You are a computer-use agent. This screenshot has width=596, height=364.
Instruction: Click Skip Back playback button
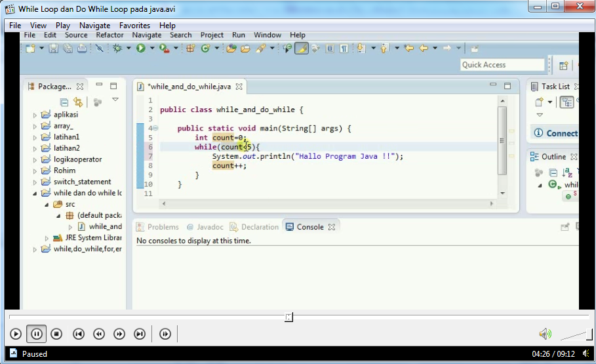(78, 334)
